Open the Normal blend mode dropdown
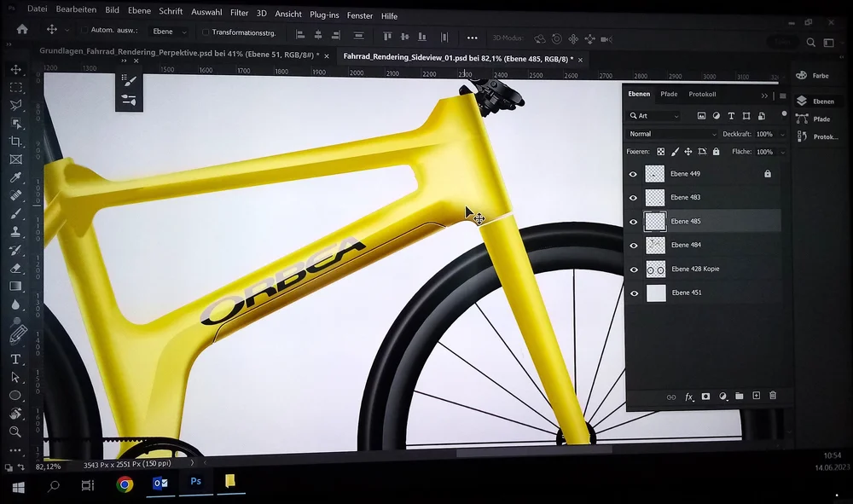The height and width of the screenshot is (504, 853). (x=672, y=134)
